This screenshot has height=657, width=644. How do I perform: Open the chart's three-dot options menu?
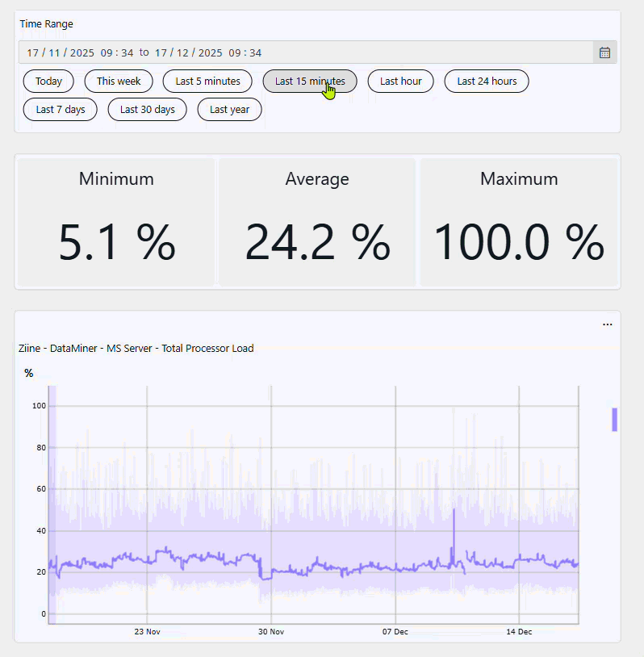pyautogui.click(x=607, y=324)
